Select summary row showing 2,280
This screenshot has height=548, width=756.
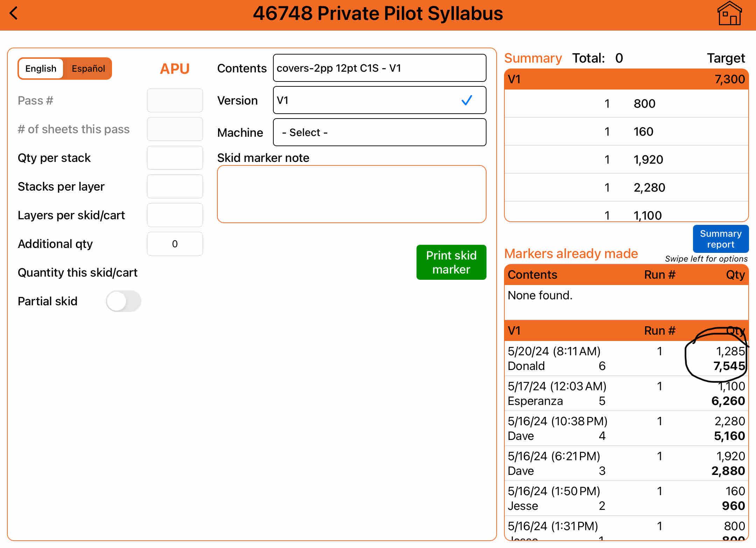(x=626, y=187)
